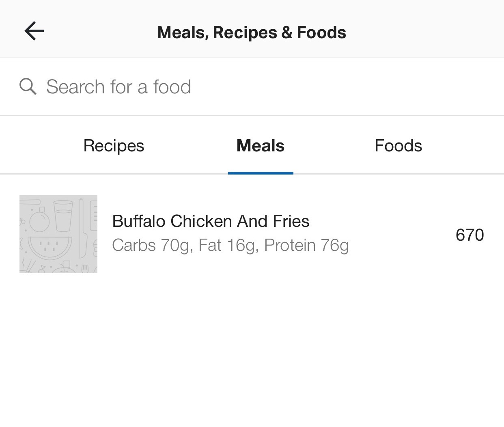Click the 670 calorie count
Viewport: 504px width, 427px height.
point(470,235)
